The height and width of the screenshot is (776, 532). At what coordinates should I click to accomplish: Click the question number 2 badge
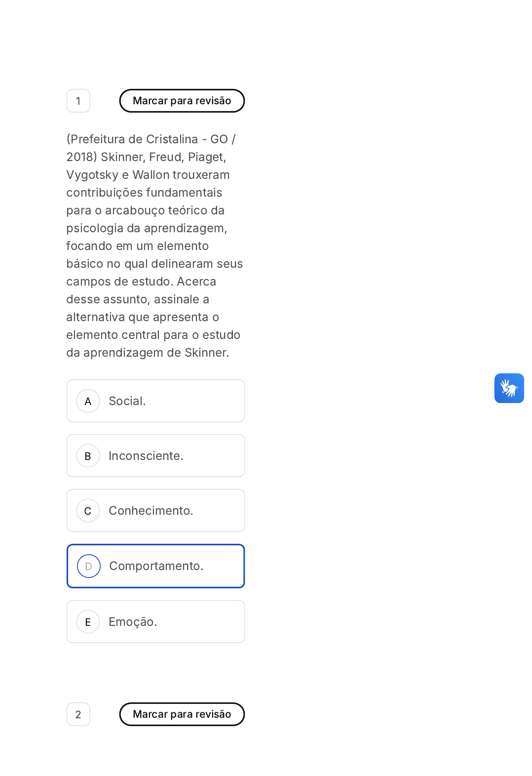[x=78, y=714]
